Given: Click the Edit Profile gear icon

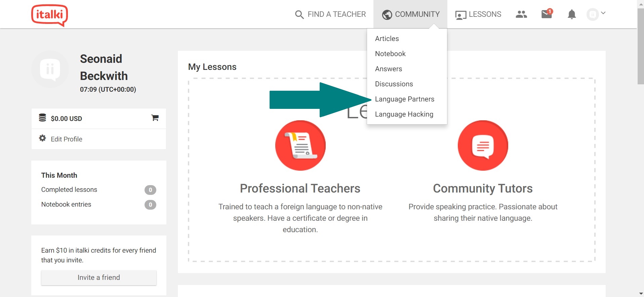Looking at the screenshot, I should coord(42,138).
